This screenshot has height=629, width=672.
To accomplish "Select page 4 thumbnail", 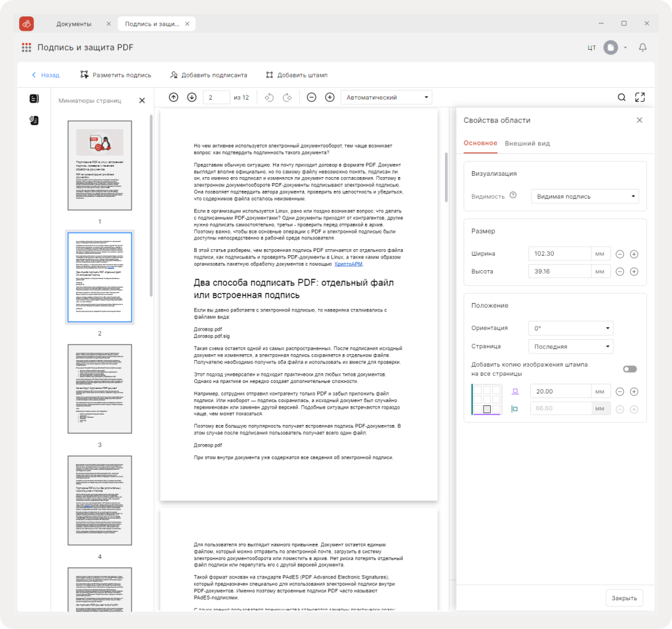I will coord(100,500).
